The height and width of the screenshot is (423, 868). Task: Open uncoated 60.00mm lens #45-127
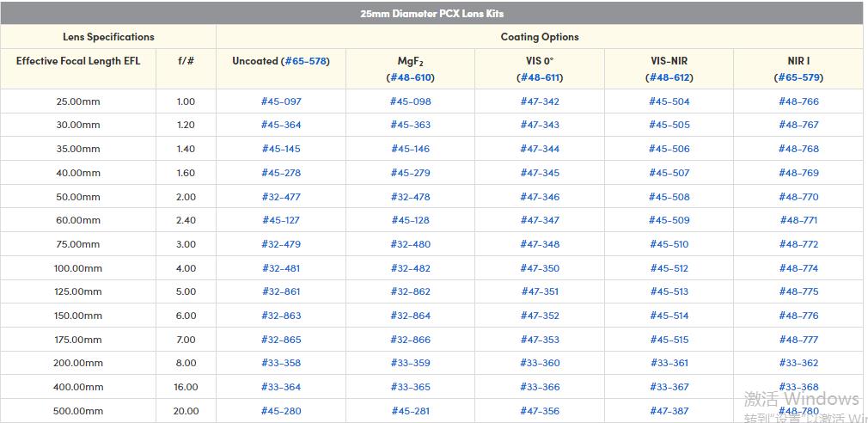click(x=281, y=220)
